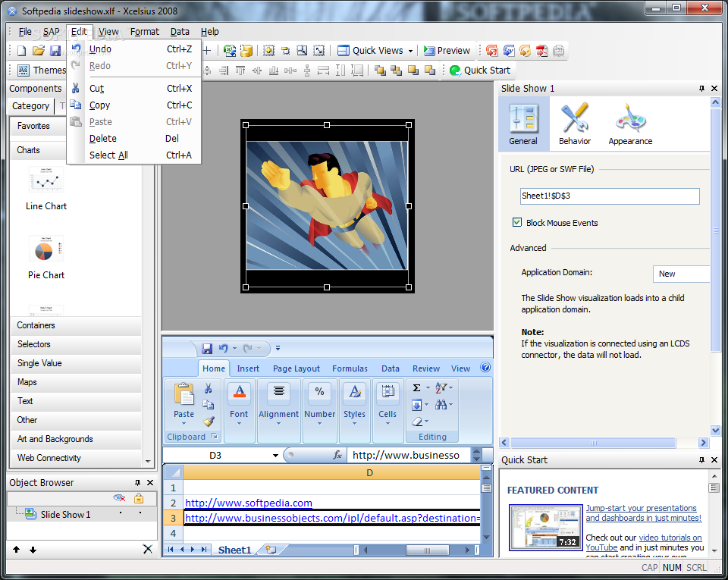Pin the Quick Start panel
Image resolution: width=728 pixels, height=580 pixels.
coord(701,459)
